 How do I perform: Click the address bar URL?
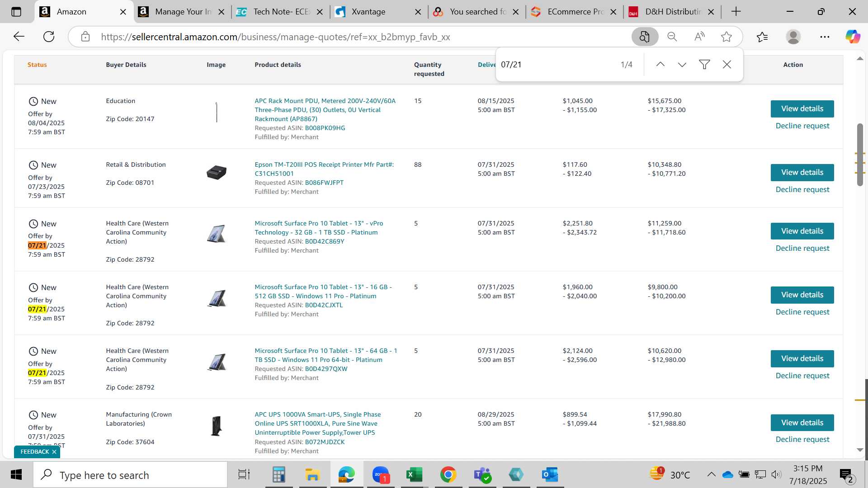coord(275,37)
